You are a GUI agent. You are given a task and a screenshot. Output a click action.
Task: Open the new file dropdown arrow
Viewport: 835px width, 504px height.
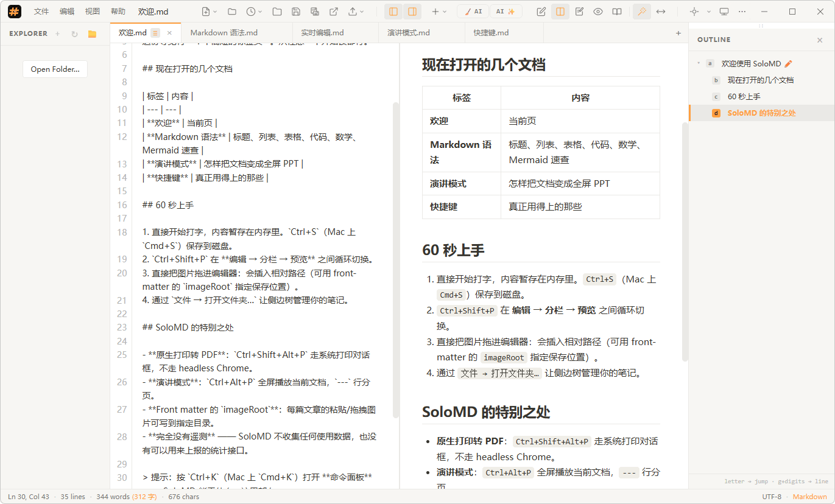coord(215,12)
